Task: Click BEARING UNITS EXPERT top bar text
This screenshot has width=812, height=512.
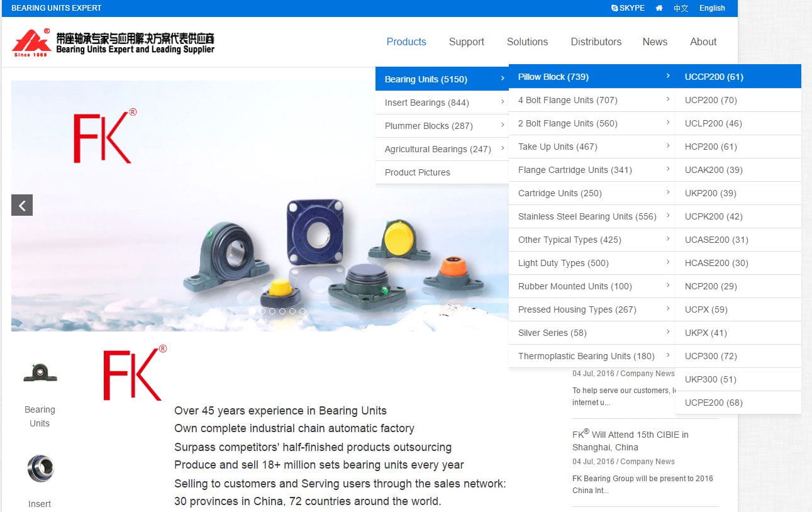Action: click(x=57, y=8)
